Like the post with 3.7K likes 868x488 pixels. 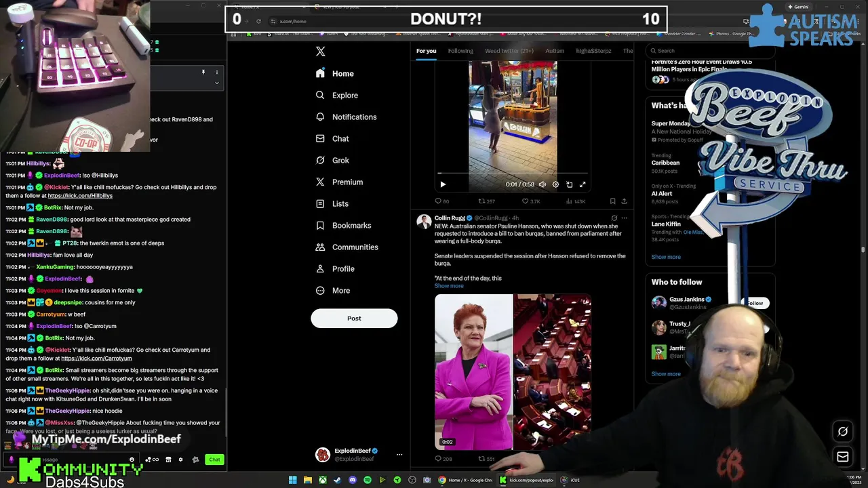point(530,201)
